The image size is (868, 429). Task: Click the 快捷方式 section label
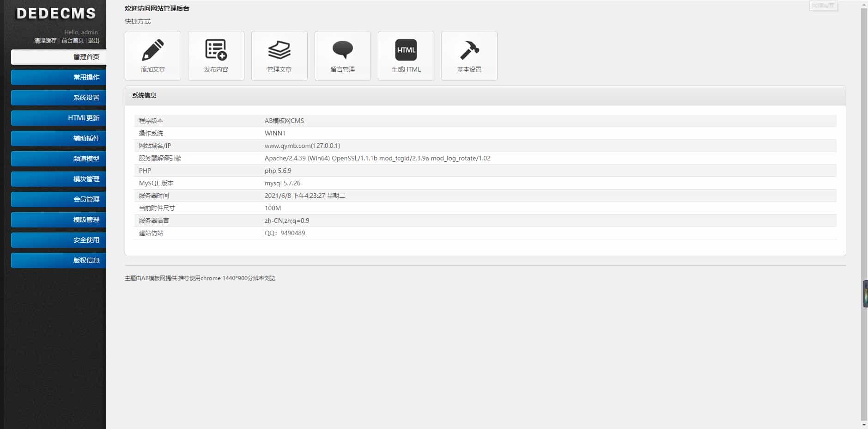point(138,21)
